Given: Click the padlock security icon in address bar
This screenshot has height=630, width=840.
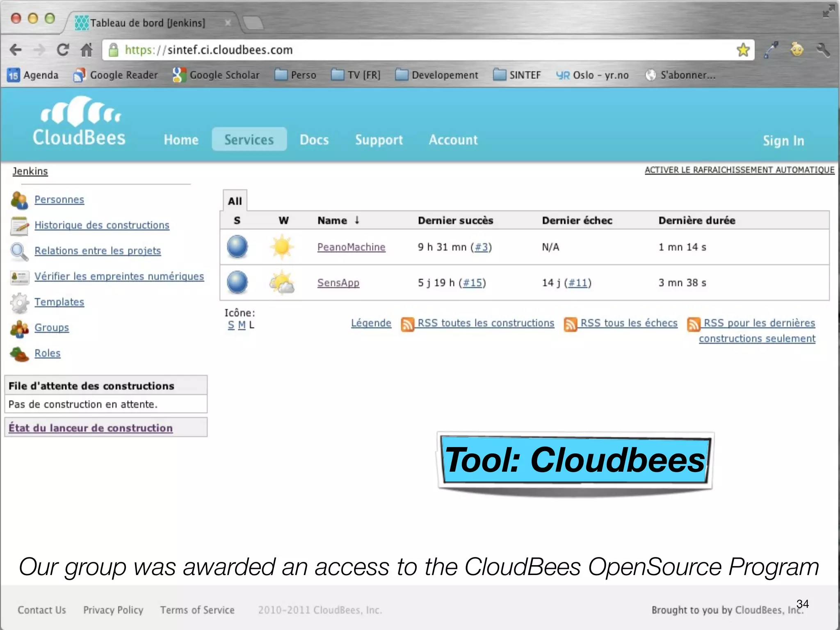Looking at the screenshot, I should pos(113,50).
